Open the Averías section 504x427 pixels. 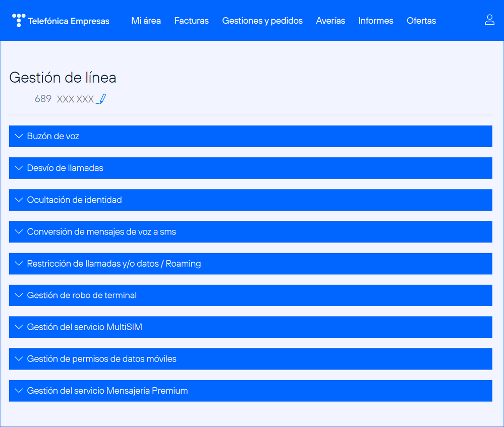tap(330, 21)
